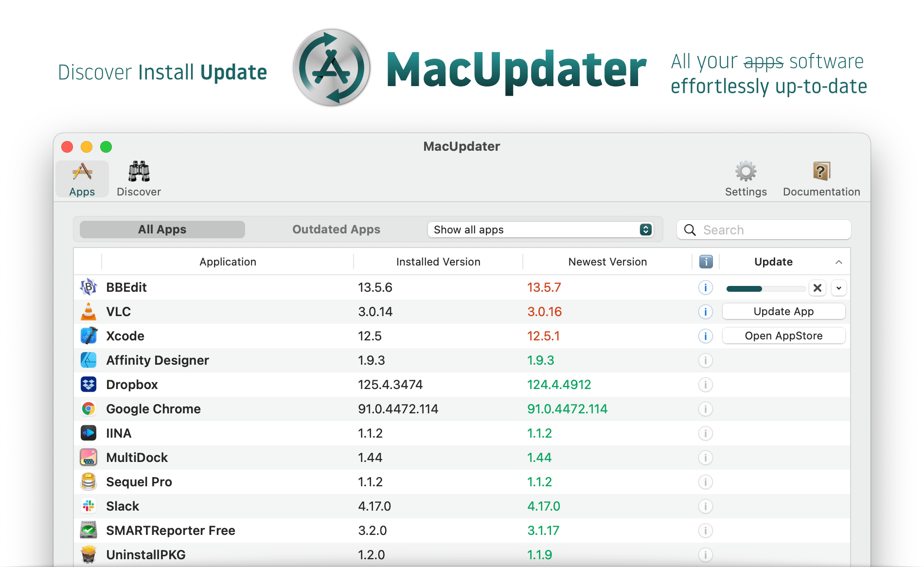Open the Show all apps dropdown
924x567 pixels.
pos(540,230)
